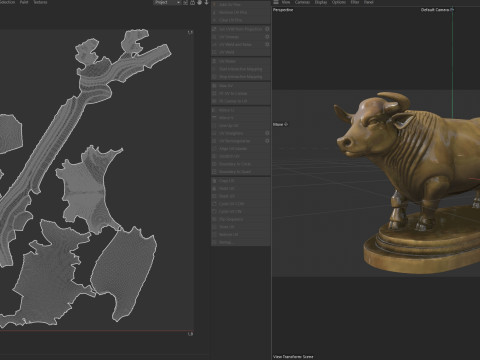Click the Default Camera label
The height and width of the screenshot is (360, 480).
point(435,10)
